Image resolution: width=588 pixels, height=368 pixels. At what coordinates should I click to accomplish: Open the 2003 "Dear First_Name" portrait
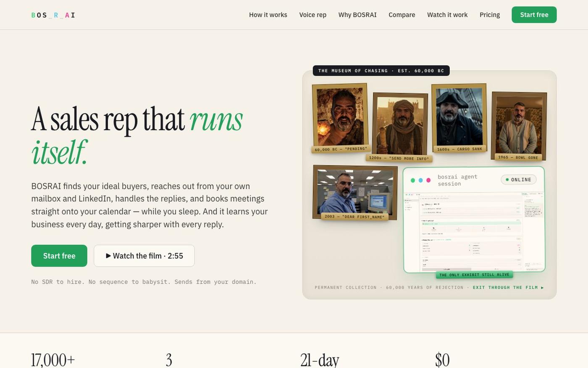(355, 192)
